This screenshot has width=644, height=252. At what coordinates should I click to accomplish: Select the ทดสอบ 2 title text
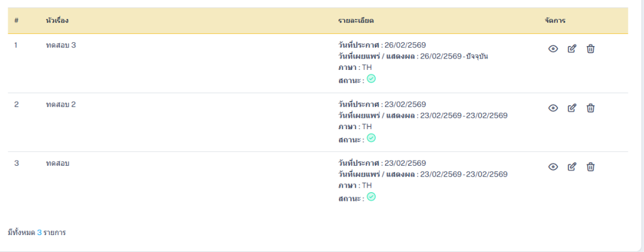click(61, 105)
